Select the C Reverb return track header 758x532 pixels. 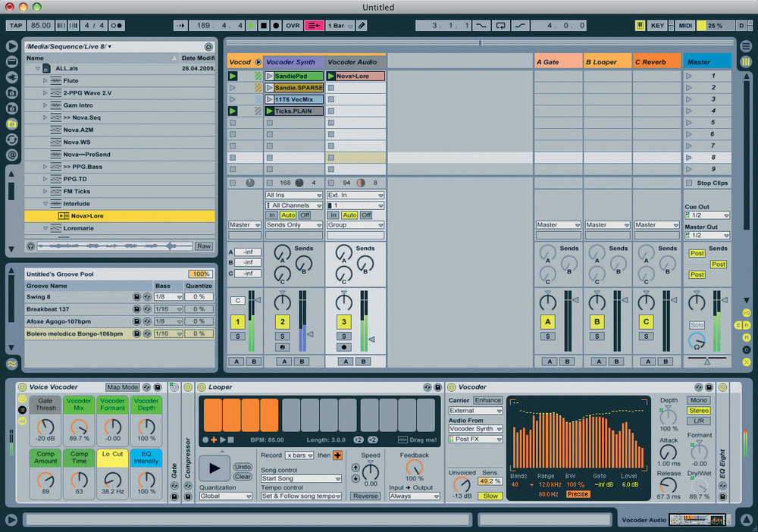tap(656, 62)
